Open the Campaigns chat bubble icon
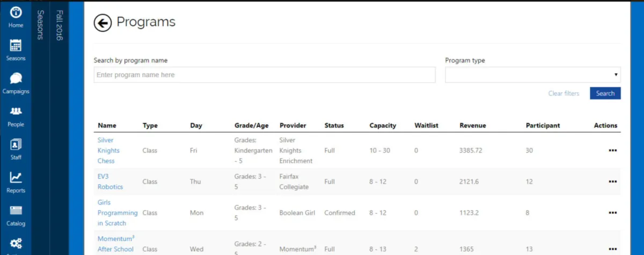The height and width of the screenshot is (255, 644). 16,79
